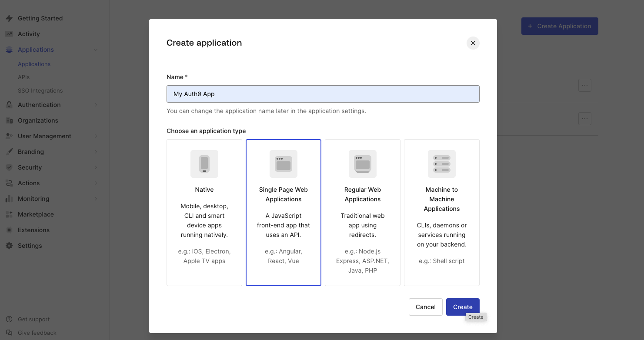Open the Organizations icon in sidebar
The height and width of the screenshot is (340, 644).
9,120
